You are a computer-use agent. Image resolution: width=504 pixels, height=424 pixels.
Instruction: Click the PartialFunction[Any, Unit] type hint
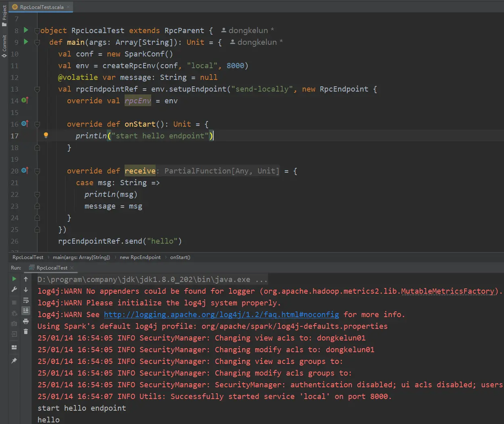click(x=221, y=171)
